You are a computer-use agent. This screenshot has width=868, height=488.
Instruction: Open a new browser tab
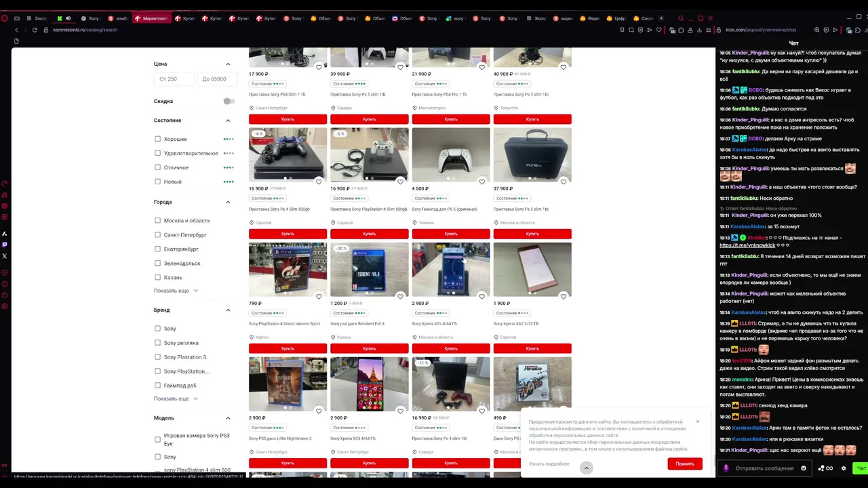661,18
